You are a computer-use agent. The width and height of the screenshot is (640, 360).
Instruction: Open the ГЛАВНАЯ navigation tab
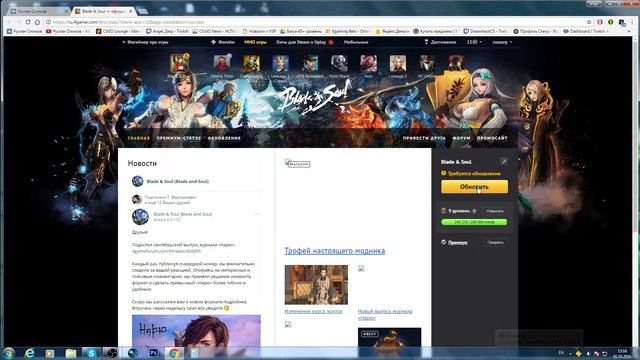point(138,138)
